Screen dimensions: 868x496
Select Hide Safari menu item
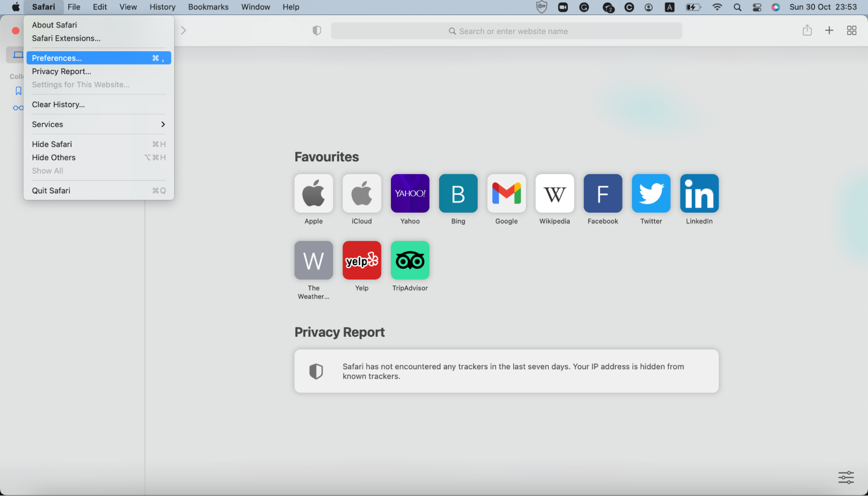(x=99, y=144)
